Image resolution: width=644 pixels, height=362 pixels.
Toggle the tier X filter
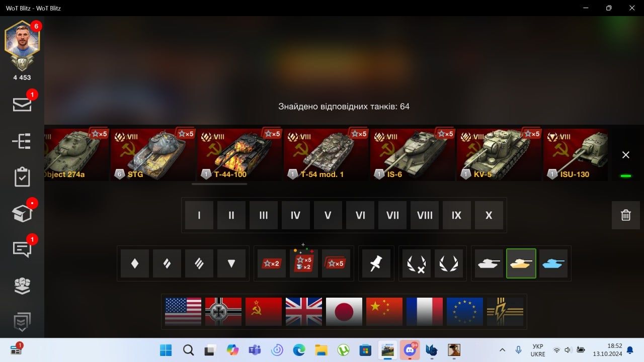point(489,215)
